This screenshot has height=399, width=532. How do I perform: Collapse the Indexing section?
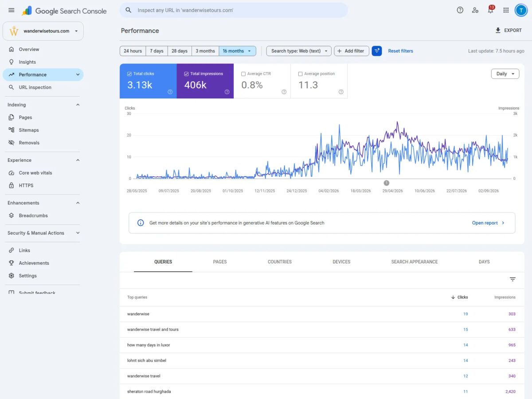click(78, 105)
